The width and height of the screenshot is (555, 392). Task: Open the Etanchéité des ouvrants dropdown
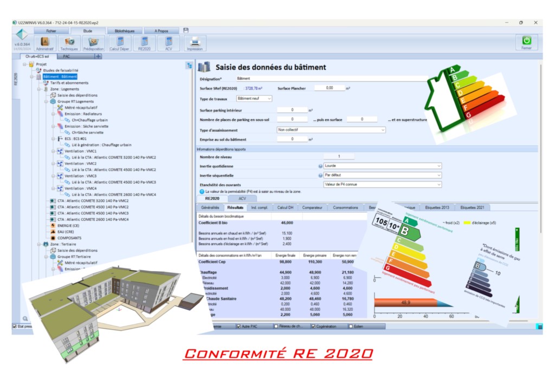click(x=382, y=185)
